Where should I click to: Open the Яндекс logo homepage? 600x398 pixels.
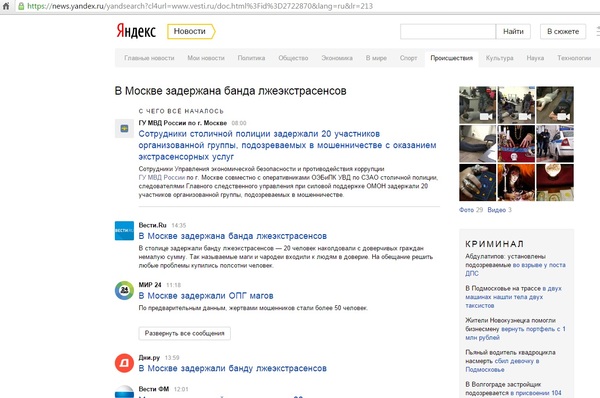(136, 31)
